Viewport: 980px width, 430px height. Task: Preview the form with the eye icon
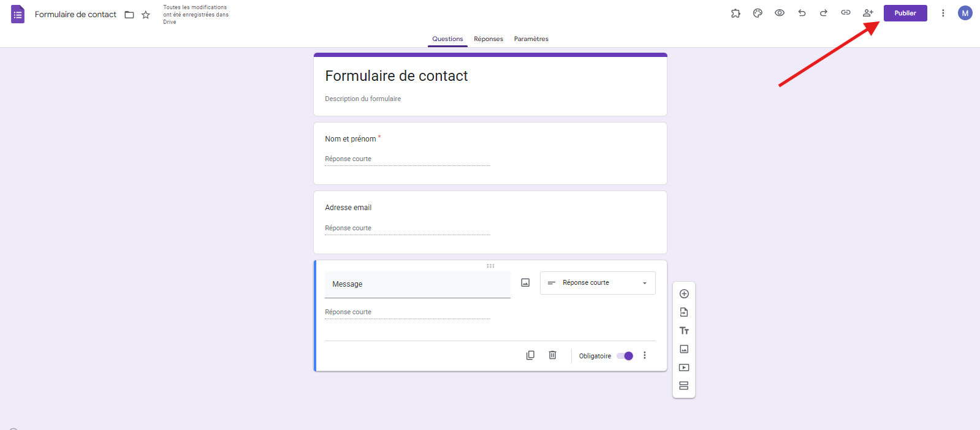780,13
